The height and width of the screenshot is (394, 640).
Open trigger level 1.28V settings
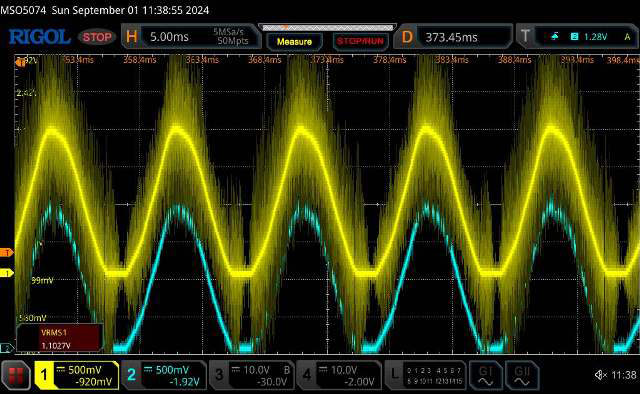(596, 37)
